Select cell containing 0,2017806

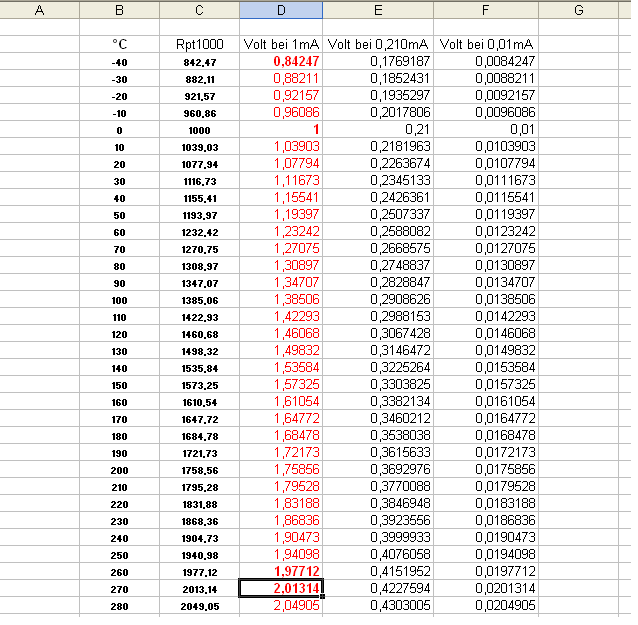pyautogui.click(x=378, y=113)
